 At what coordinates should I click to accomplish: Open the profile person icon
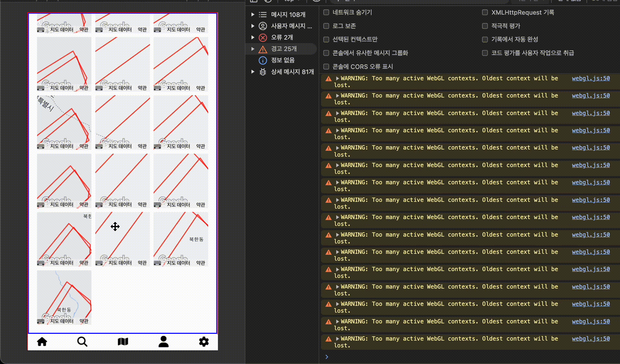pos(163,341)
